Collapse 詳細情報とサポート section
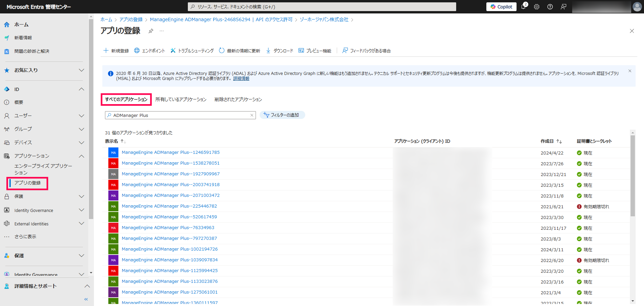This screenshot has width=644, height=306. coord(87,286)
